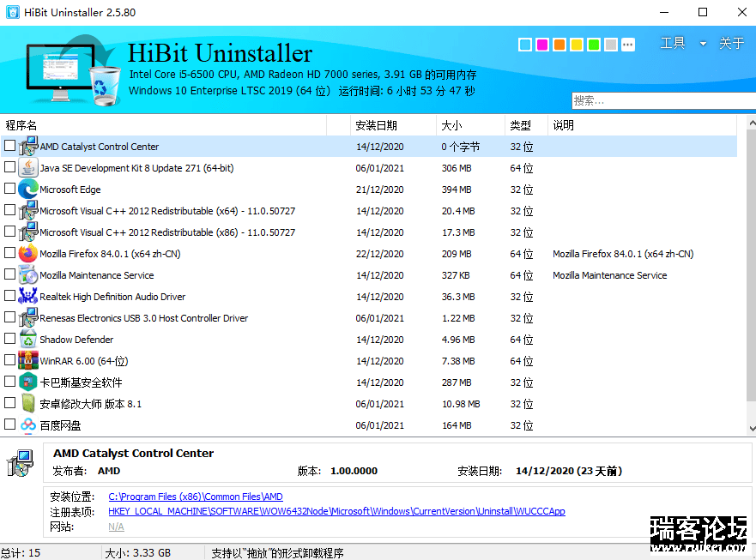The width and height of the screenshot is (756, 560).
Task: Click the Mozilla Maintenance Service icon
Action: pos(28,274)
